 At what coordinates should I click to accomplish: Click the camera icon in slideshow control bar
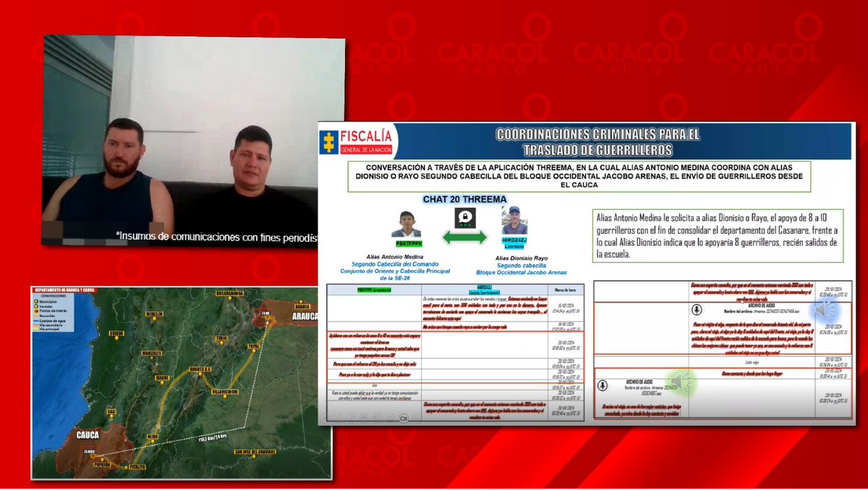(404, 418)
